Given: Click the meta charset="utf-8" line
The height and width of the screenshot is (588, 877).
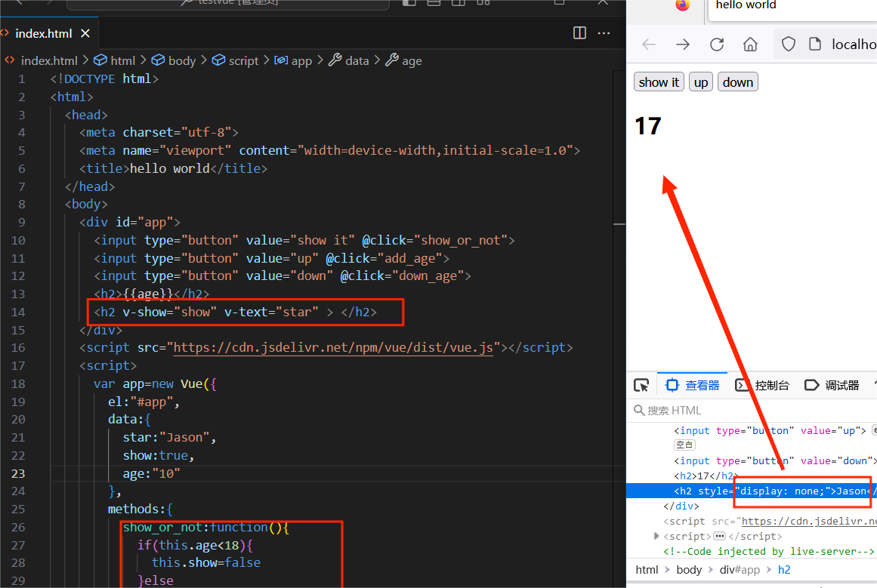Looking at the screenshot, I should coord(159,132).
